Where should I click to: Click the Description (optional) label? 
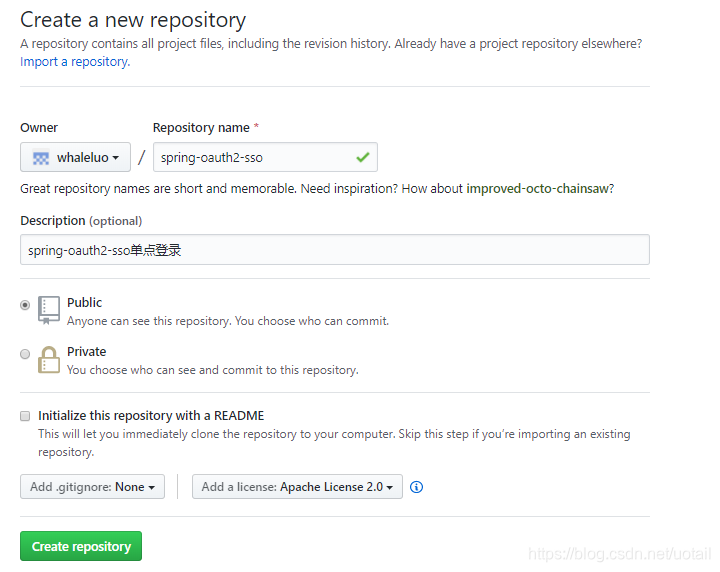(x=81, y=221)
